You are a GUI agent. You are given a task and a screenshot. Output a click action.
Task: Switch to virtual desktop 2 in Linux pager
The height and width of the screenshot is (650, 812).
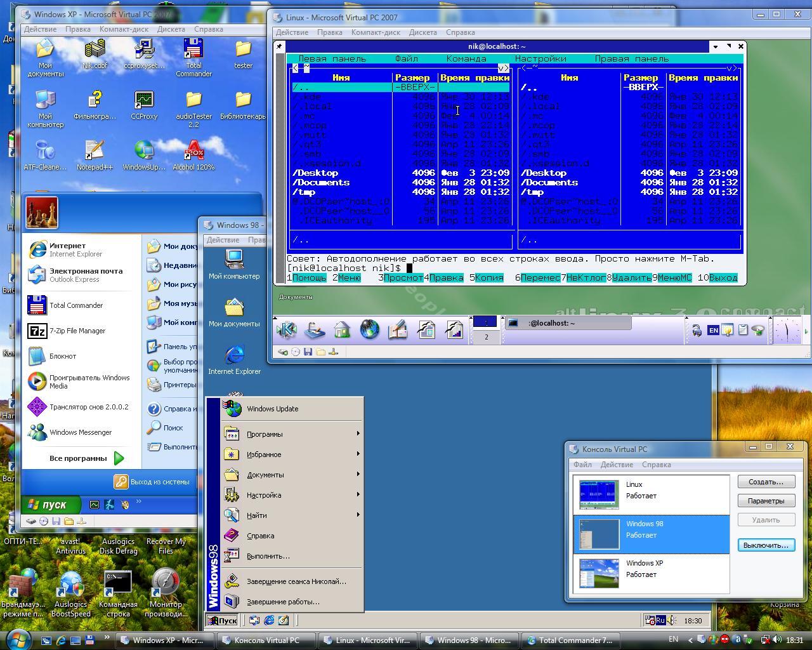486,337
